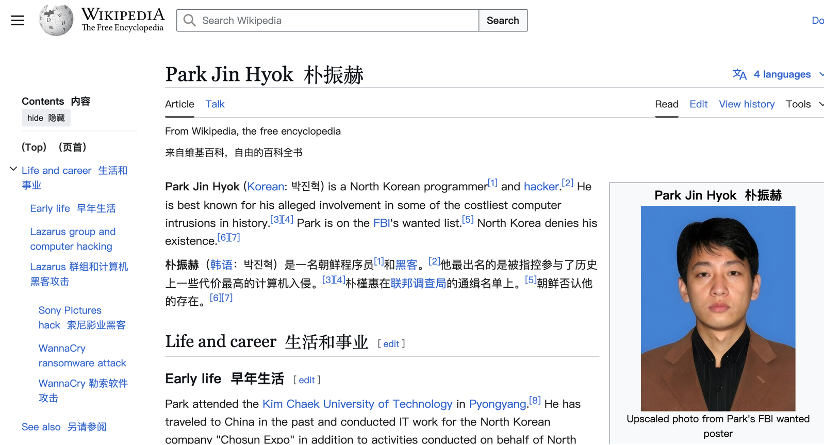This screenshot has height=445, width=824.
Task: Click the magnifying glass search icon
Action: coord(189,20)
